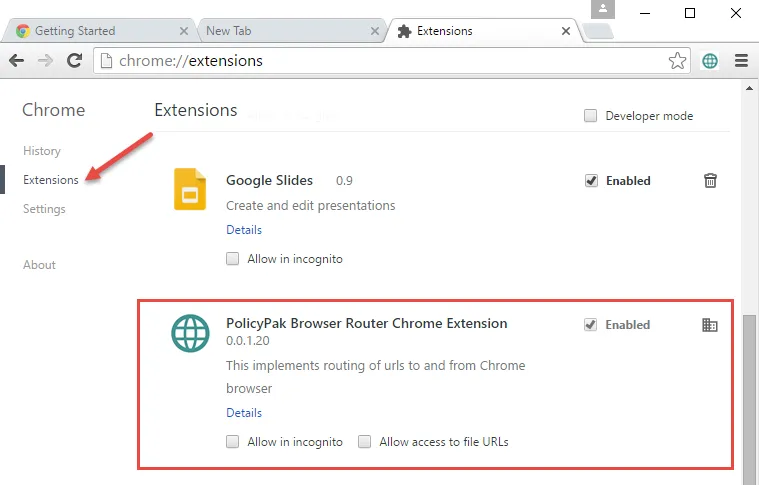The width and height of the screenshot is (759, 485).
Task: Remove Google Slides with the trash icon
Action: click(x=710, y=181)
